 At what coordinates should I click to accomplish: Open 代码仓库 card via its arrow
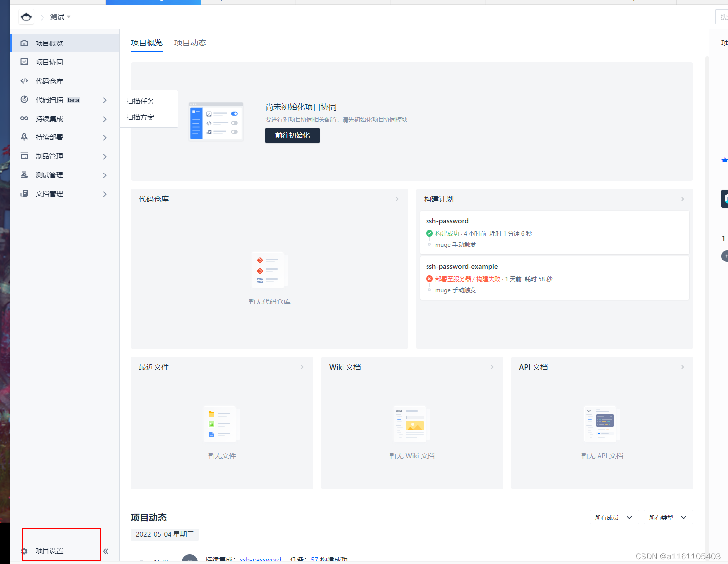coord(397,199)
